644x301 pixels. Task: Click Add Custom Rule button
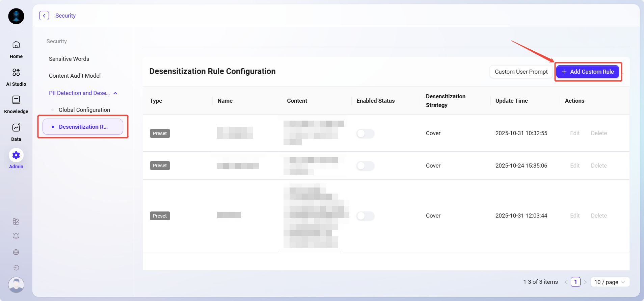click(x=588, y=72)
